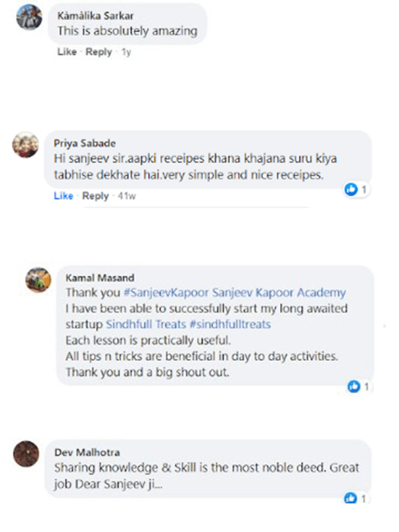Click Kamal Masand's profile avatar
This screenshot has height=532, width=399.
click(x=38, y=280)
